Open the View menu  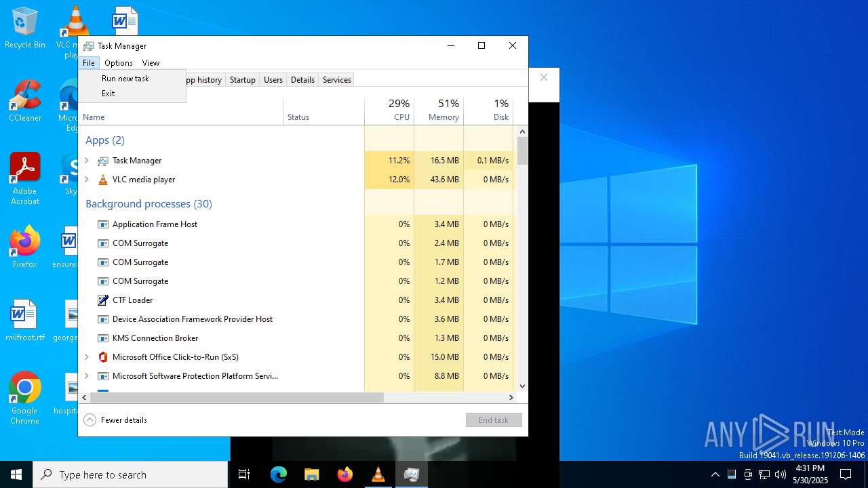(151, 63)
